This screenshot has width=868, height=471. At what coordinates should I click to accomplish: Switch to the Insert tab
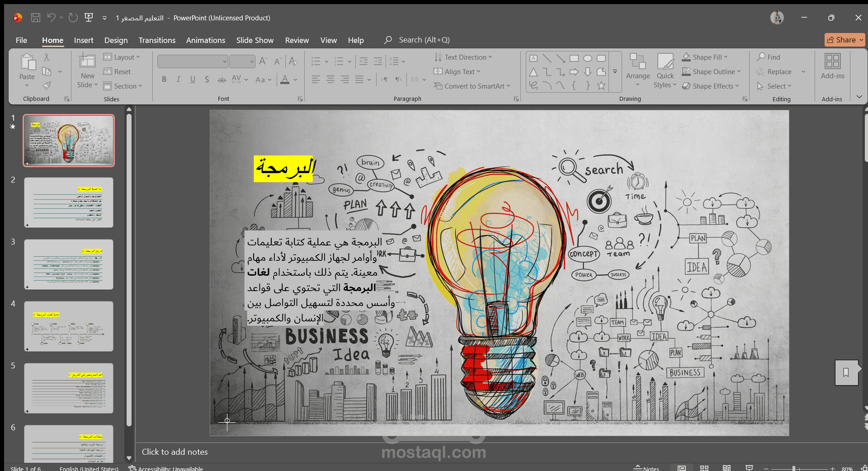(84, 40)
